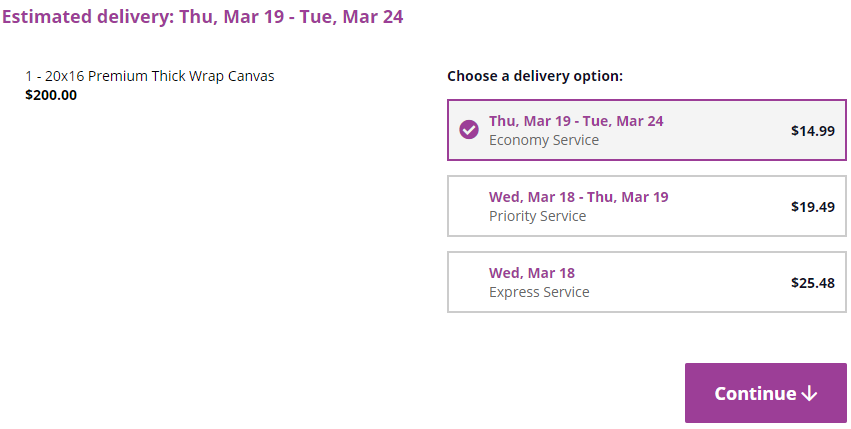Click the Choose a delivery option label

pos(535,76)
